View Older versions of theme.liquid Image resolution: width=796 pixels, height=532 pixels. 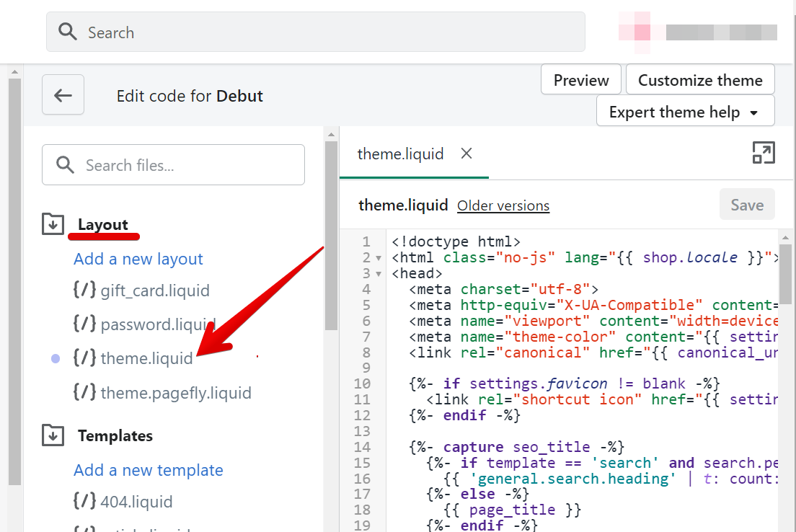point(503,205)
